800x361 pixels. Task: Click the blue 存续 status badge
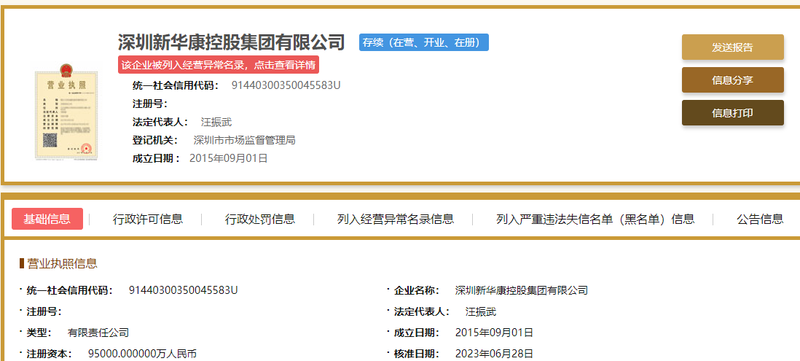423,42
